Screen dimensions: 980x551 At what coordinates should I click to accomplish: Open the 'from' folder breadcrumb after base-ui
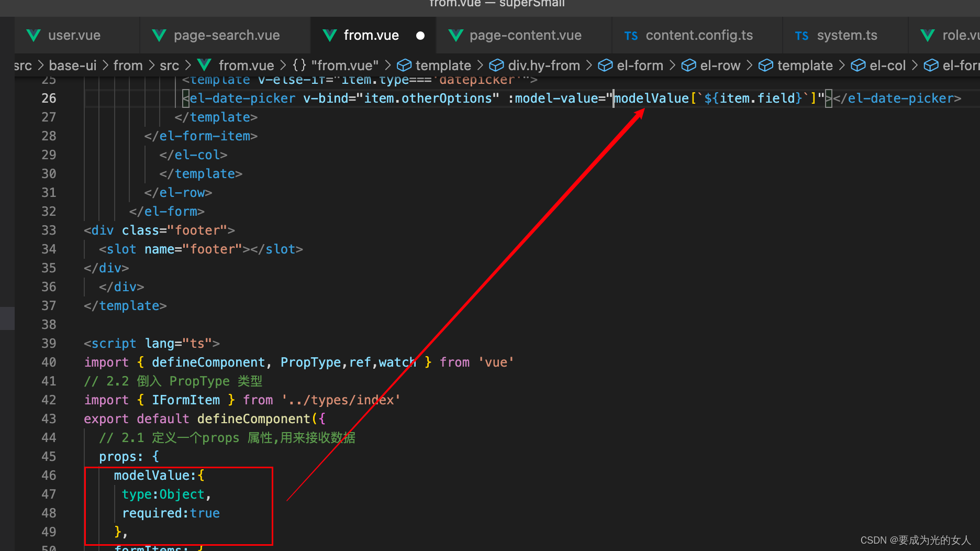point(128,65)
